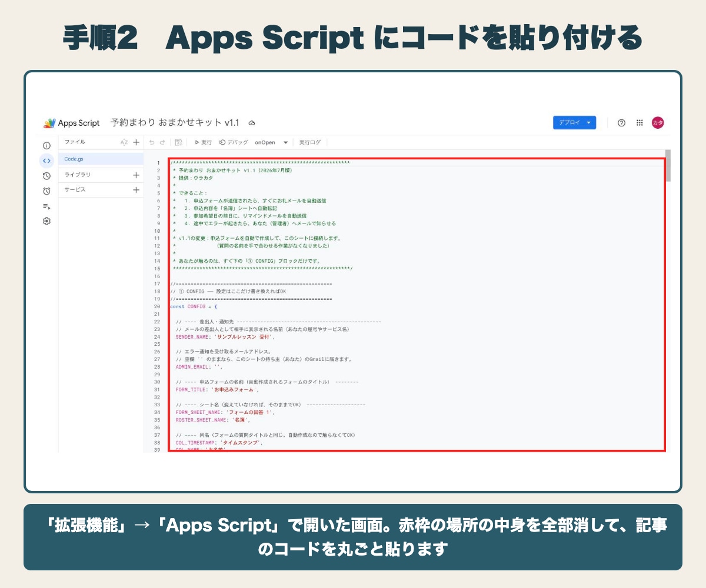Click the Apps Script logo
The width and height of the screenshot is (706, 588).
pyautogui.click(x=72, y=123)
